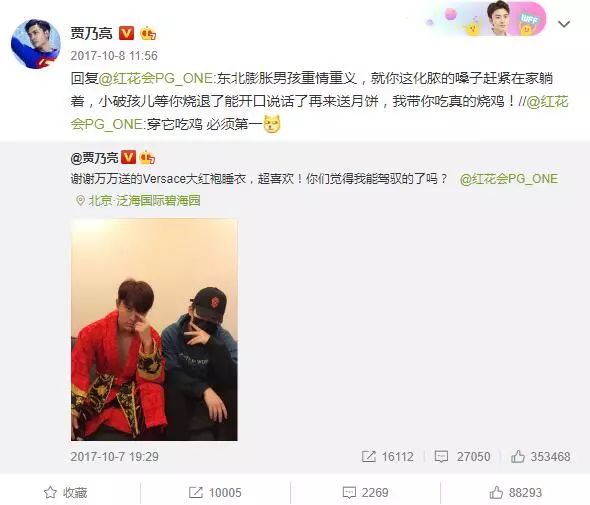Click the original post repost icon 16112
This screenshot has height=505, width=590.
coord(368,456)
